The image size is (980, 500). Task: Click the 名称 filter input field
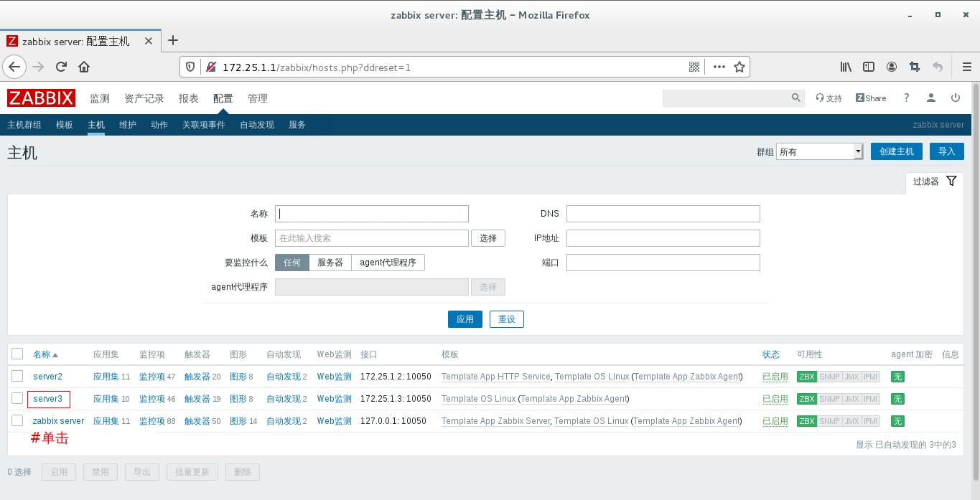[x=372, y=214]
